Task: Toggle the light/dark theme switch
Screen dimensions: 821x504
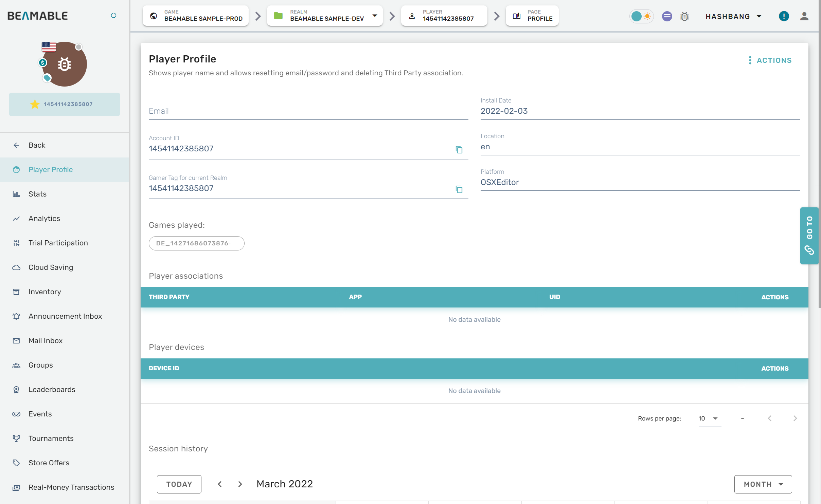Action: 641,16
